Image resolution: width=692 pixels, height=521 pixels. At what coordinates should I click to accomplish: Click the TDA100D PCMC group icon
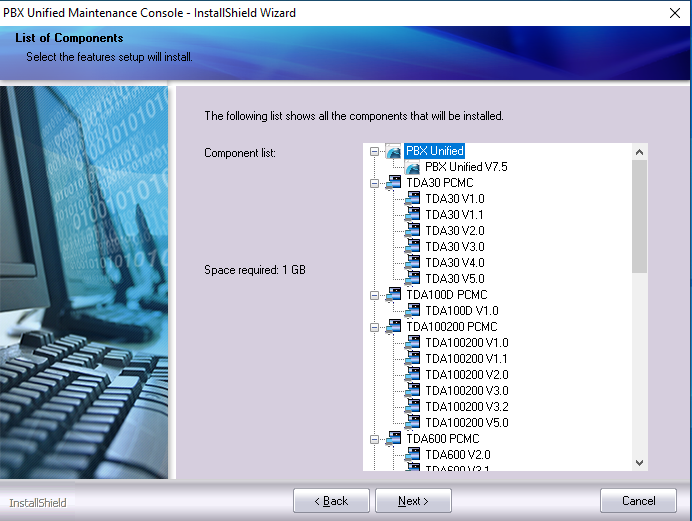point(393,295)
